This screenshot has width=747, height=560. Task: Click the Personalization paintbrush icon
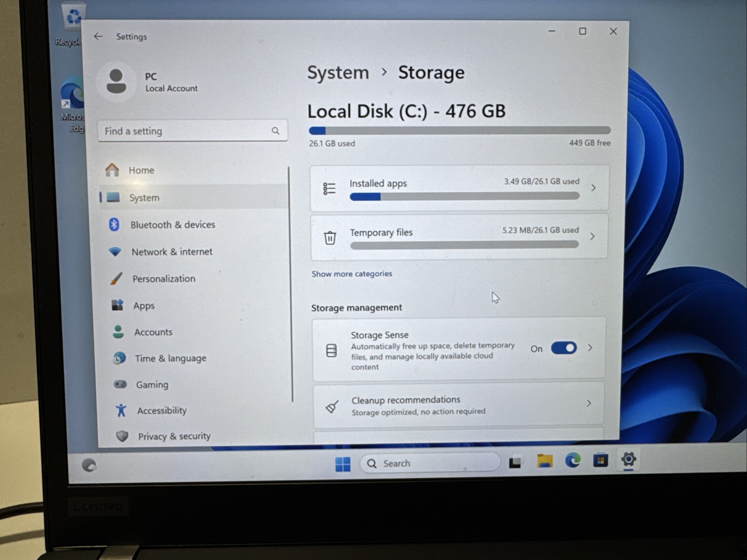point(116,278)
